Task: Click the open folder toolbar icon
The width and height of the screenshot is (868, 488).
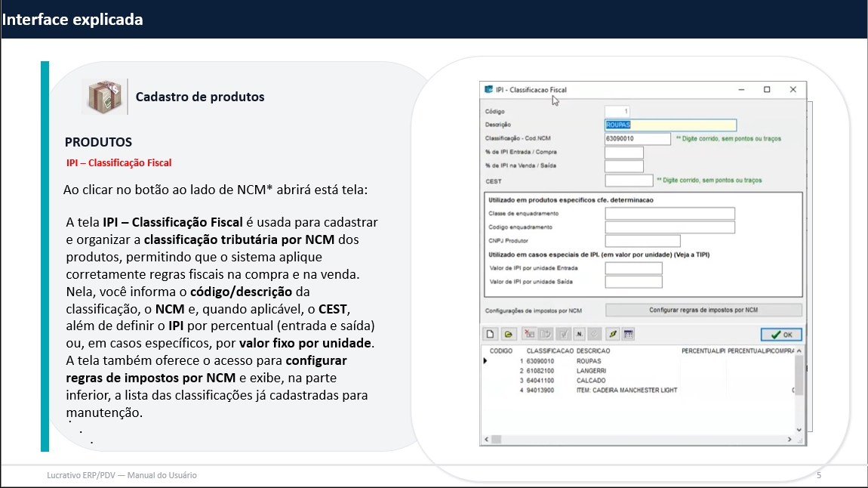Action: point(509,334)
